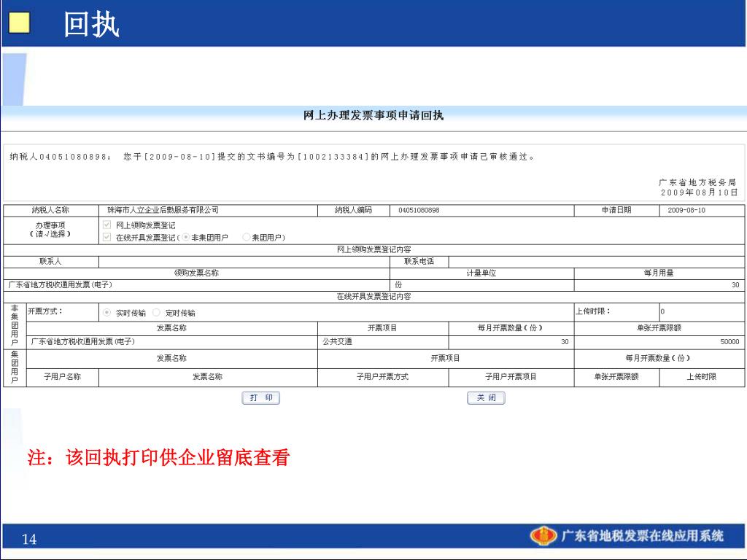Select the 定时传输 radio option
This screenshot has width=747, height=560.
tap(156, 312)
